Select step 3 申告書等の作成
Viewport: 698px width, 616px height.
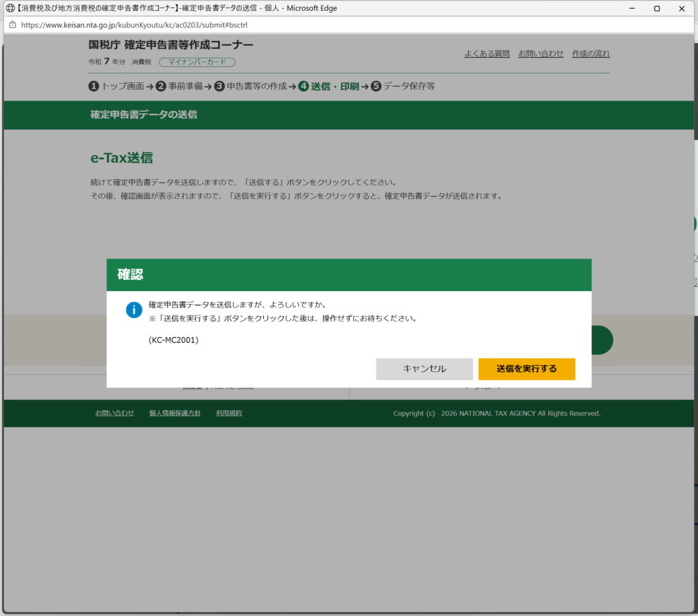pyautogui.click(x=251, y=87)
